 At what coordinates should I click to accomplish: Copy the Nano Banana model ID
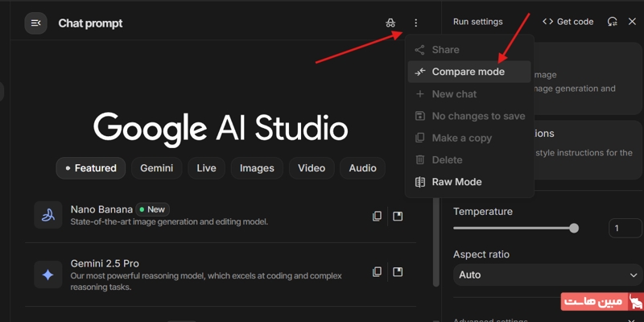coord(377,216)
